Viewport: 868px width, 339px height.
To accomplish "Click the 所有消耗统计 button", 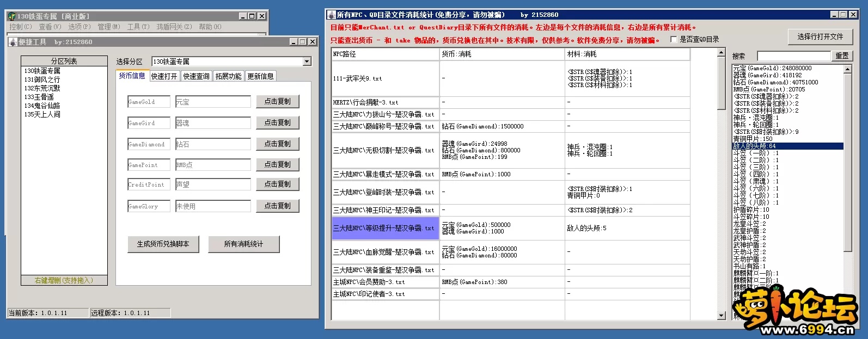I will click(244, 244).
